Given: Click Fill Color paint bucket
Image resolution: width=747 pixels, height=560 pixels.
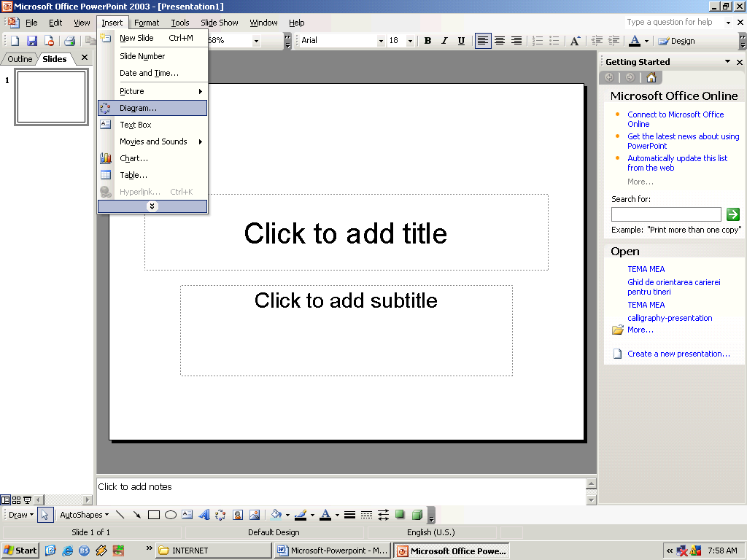Looking at the screenshot, I should tap(276, 515).
